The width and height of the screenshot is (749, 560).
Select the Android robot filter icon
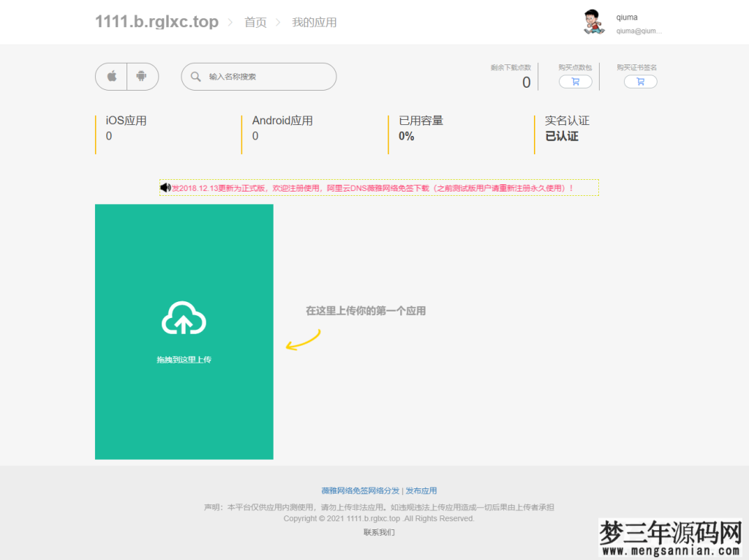[143, 76]
